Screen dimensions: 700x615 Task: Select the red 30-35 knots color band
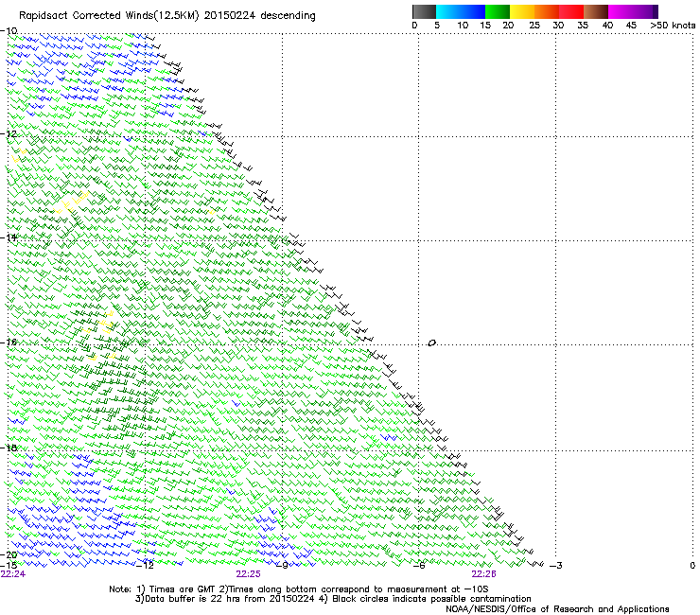click(x=571, y=11)
